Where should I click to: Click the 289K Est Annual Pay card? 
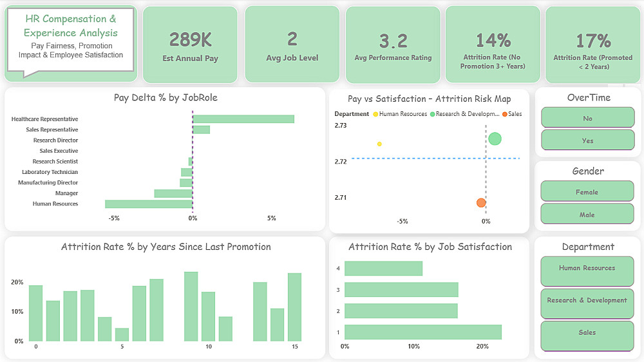point(190,44)
